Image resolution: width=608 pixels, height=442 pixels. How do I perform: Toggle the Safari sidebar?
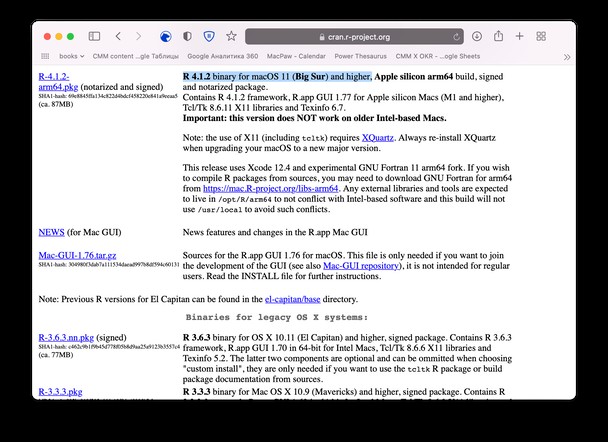pyautogui.click(x=94, y=36)
